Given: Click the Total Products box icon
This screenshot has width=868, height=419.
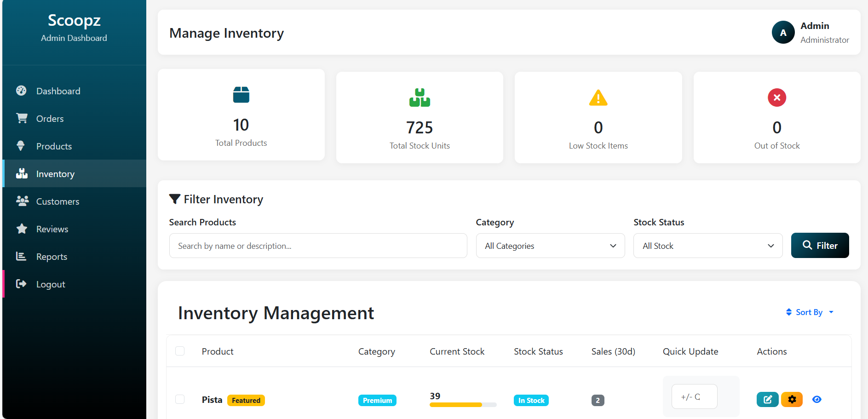Looking at the screenshot, I should coord(241,95).
